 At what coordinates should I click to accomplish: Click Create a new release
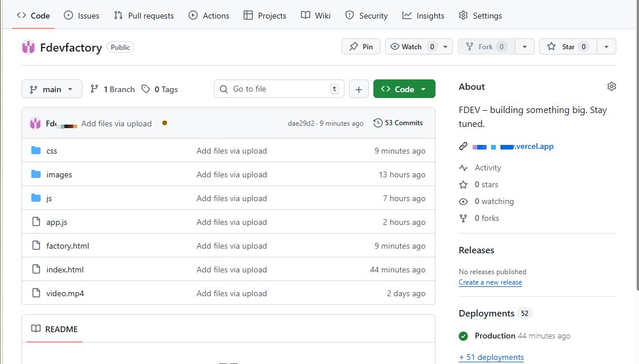pos(490,282)
